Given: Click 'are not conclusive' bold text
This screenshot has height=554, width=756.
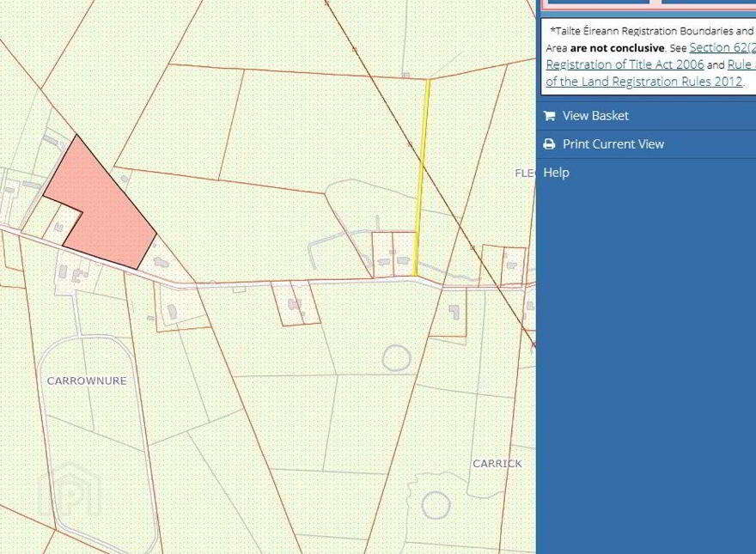Looking at the screenshot, I should click(617, 48).
